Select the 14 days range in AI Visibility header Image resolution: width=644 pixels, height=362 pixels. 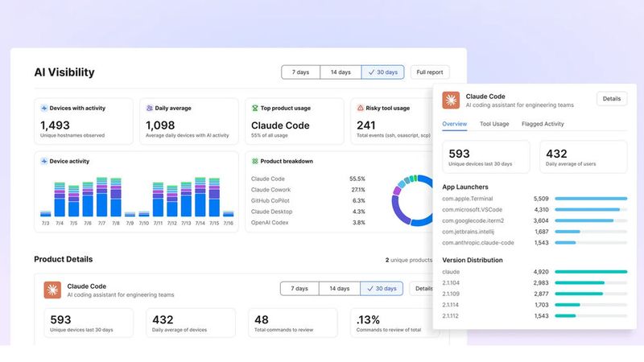[341, 72]
